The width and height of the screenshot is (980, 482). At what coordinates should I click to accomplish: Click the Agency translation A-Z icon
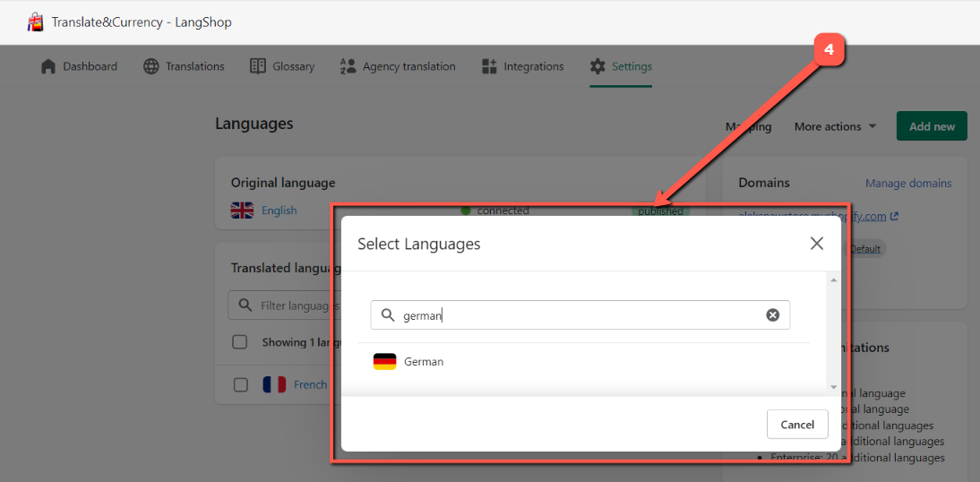(348, 66)
